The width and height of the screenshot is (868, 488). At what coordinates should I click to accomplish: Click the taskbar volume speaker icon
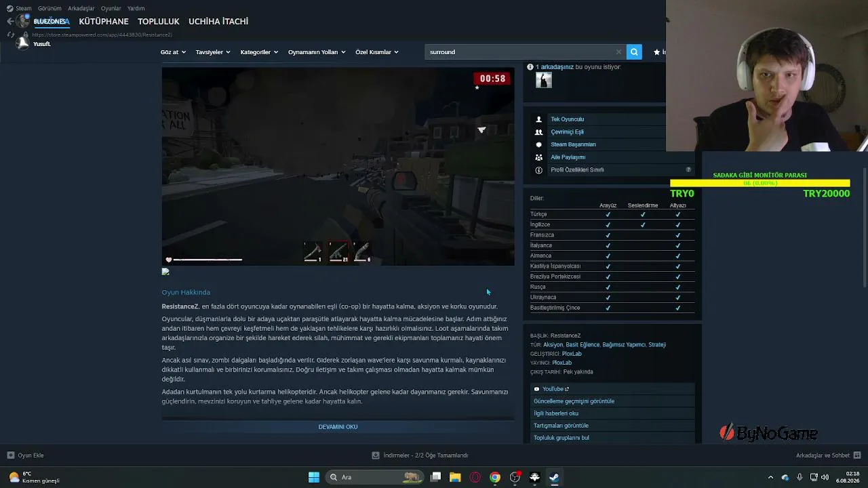pyautogui.click(x=825, y=477)
